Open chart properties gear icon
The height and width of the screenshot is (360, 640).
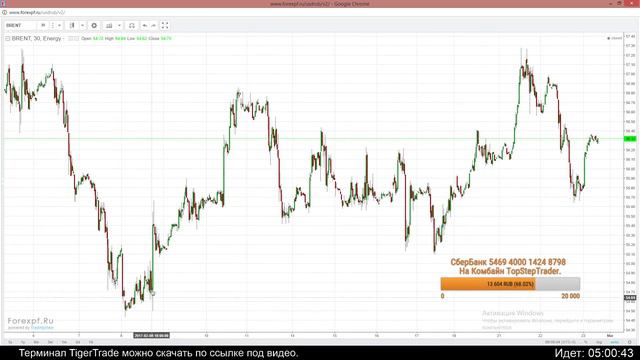click(x=94, y=25)
